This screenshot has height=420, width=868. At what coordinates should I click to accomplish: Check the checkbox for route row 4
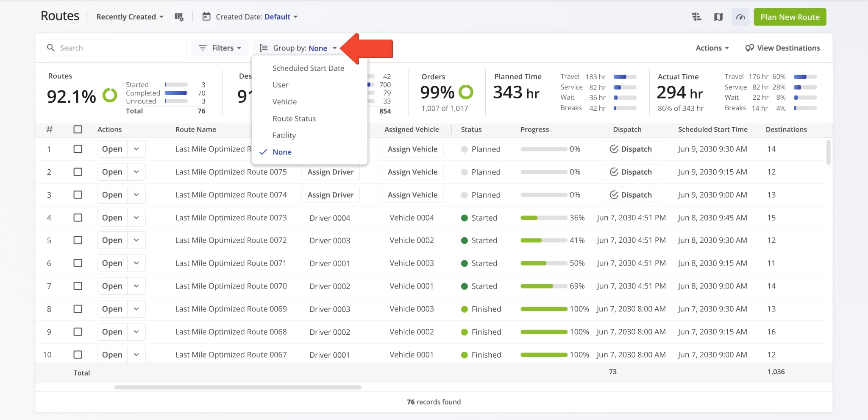pyautogui.click(x=78, y=217)
